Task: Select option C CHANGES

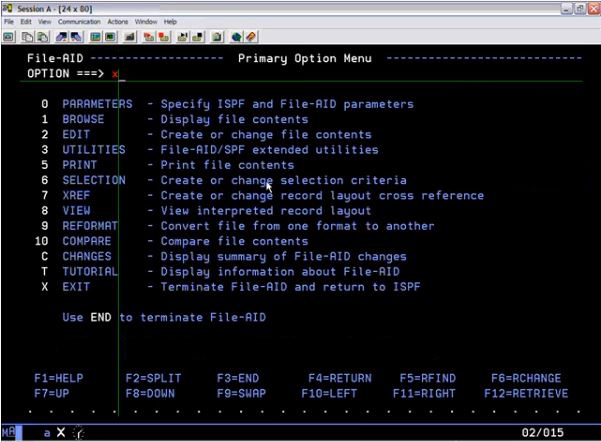Action: (76, 256)
